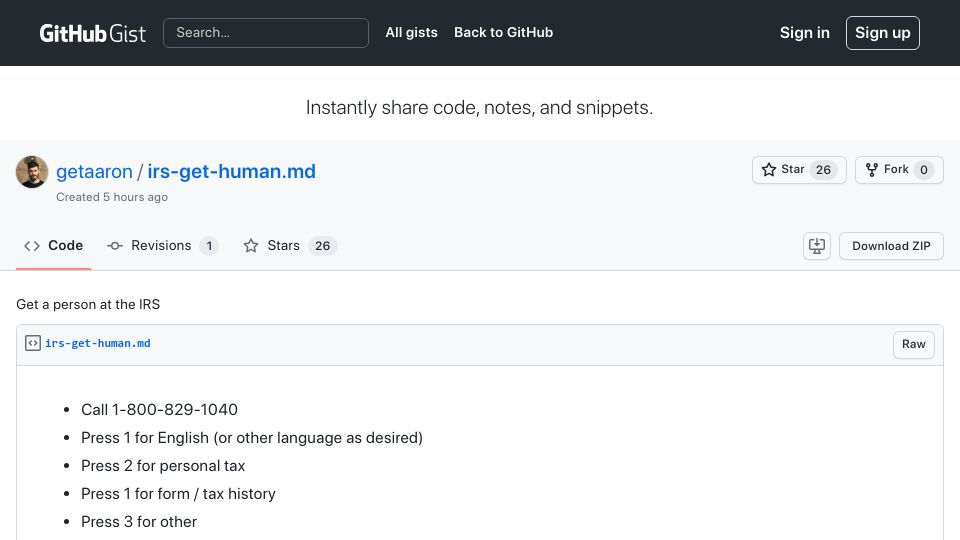Click the tagline "Instantly share code, notes, and snippets."

[479, 108]
